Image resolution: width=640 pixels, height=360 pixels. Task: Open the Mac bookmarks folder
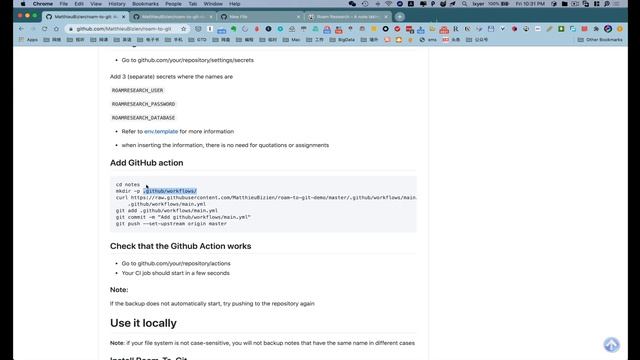[x=292, y=40]
